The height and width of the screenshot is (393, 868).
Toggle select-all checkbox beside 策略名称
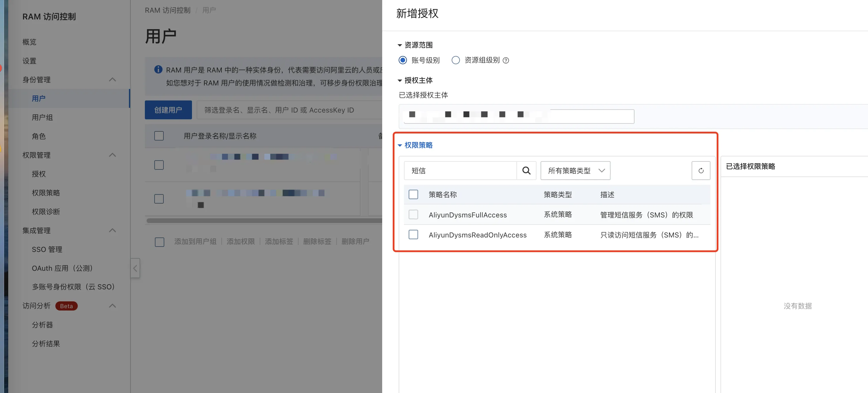pyautogui.click(x=413, y=194)
